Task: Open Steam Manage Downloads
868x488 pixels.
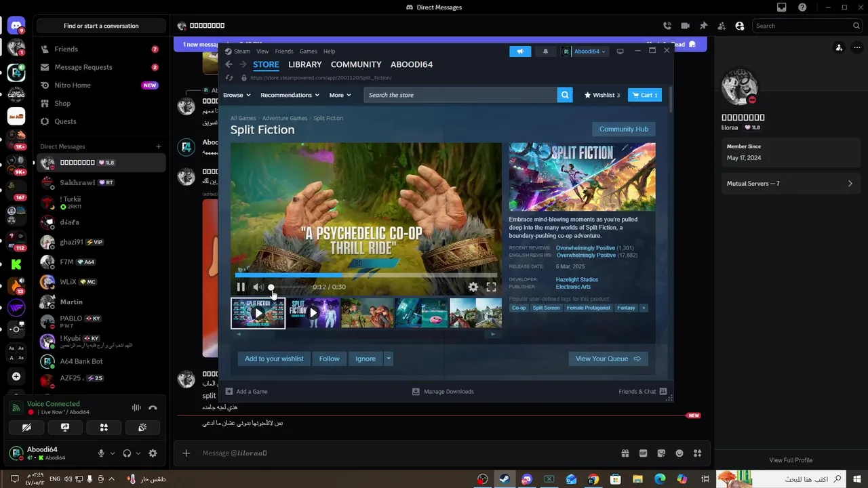Action: pyautogui.click(x=443, y=391)
